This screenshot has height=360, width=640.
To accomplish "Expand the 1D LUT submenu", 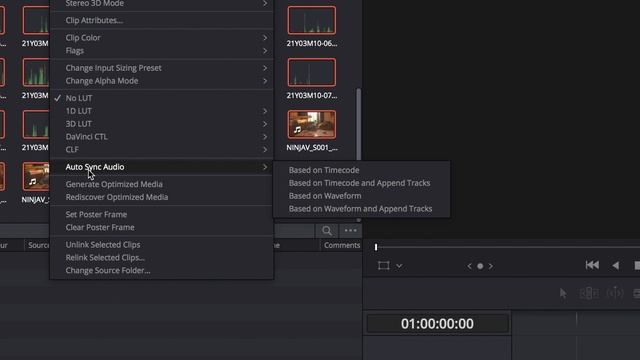I will [x=162, y=111].
